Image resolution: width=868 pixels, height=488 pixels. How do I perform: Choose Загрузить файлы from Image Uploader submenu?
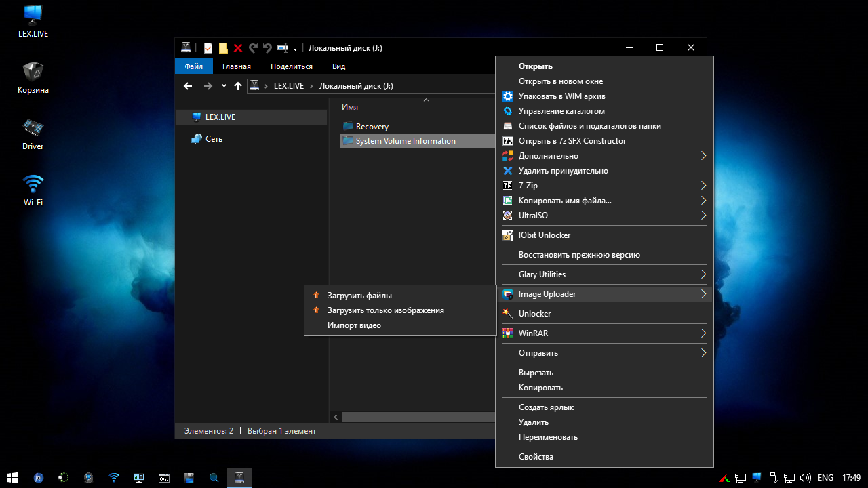pyautogui.click(x=359, y=296)
